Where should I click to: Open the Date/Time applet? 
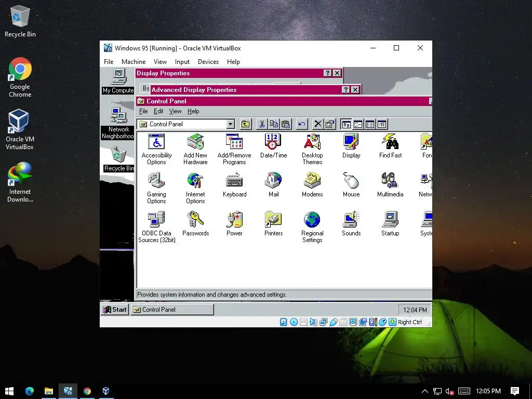tap(273, 146)
